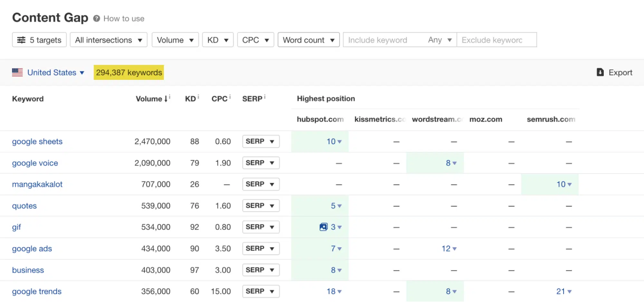Click the Export download icon
This screenshot has width=644, height=302.
(x=600, y=72)
